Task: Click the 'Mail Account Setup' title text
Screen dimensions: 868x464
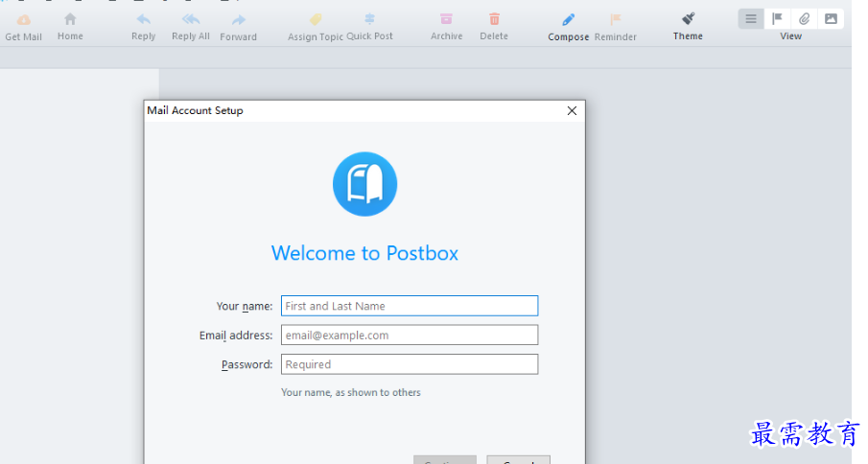Action: pyautogui.click(x=195, y=110)
